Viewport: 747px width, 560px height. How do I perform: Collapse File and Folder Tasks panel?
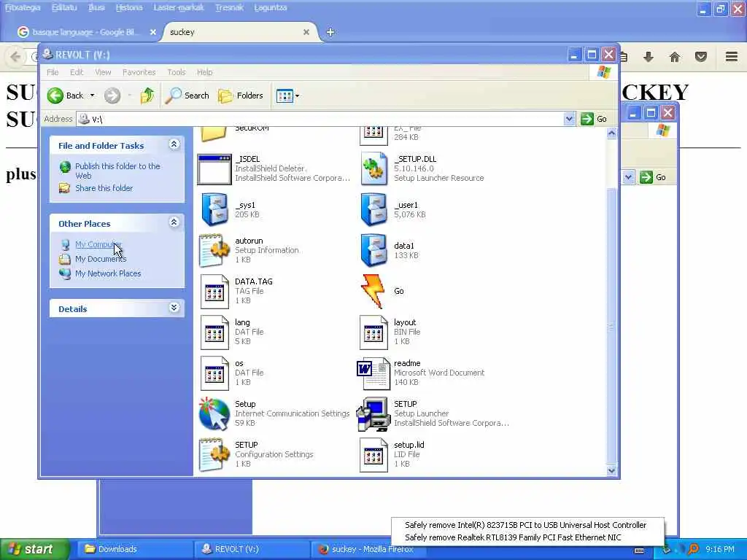(x=174, y=144)
